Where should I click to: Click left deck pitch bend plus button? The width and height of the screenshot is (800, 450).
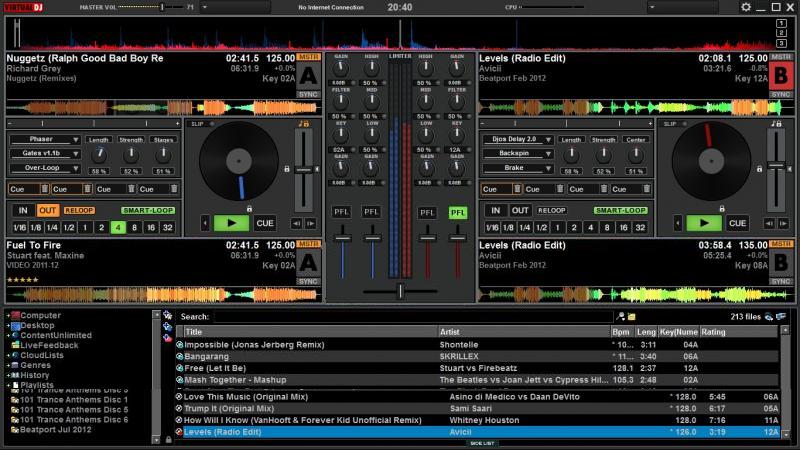310,223
